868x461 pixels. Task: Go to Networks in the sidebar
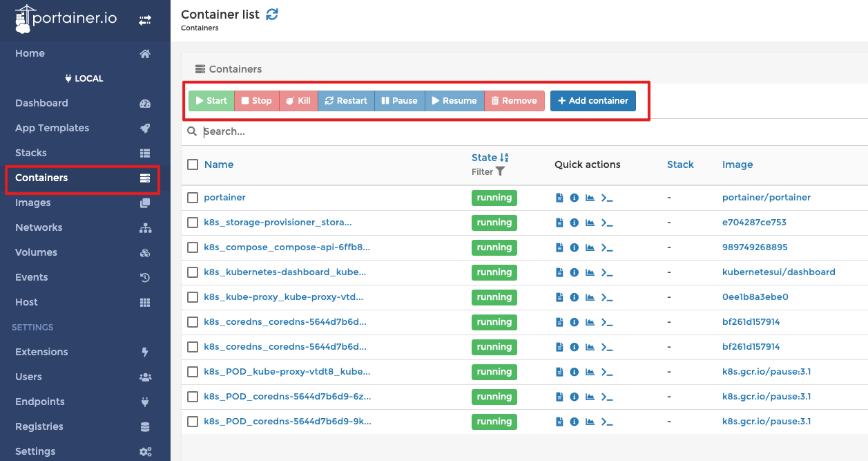click(x=85, y=227)
